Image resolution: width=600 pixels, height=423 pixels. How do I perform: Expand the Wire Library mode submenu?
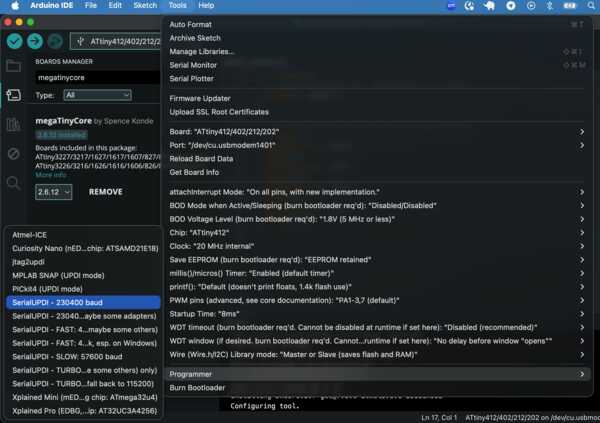(x=377, y=355)
